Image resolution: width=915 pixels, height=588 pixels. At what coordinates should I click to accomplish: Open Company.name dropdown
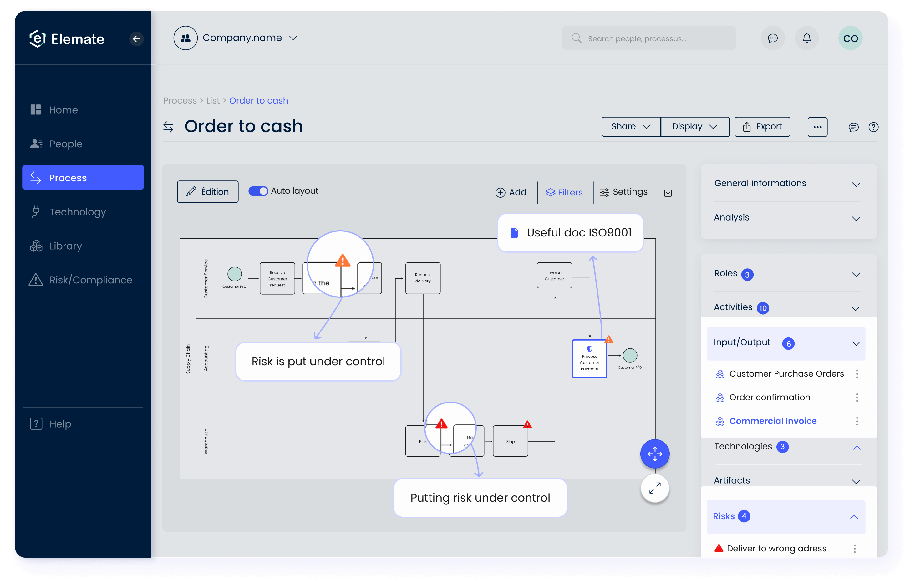point(250,38)
